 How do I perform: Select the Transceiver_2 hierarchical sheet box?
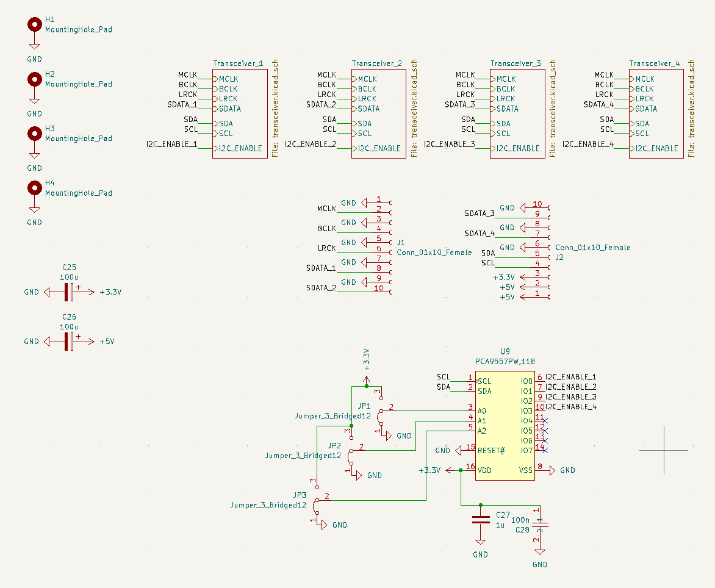point(378,114)
